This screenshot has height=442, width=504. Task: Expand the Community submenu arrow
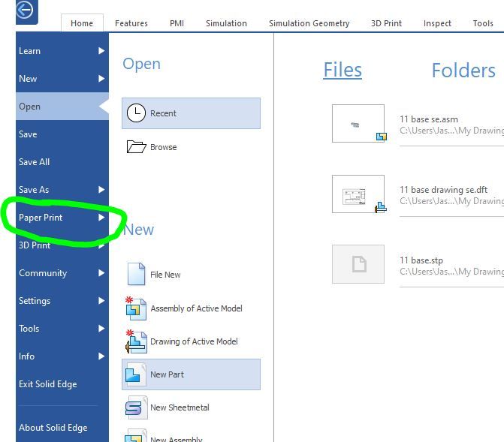tap(101, 273)
